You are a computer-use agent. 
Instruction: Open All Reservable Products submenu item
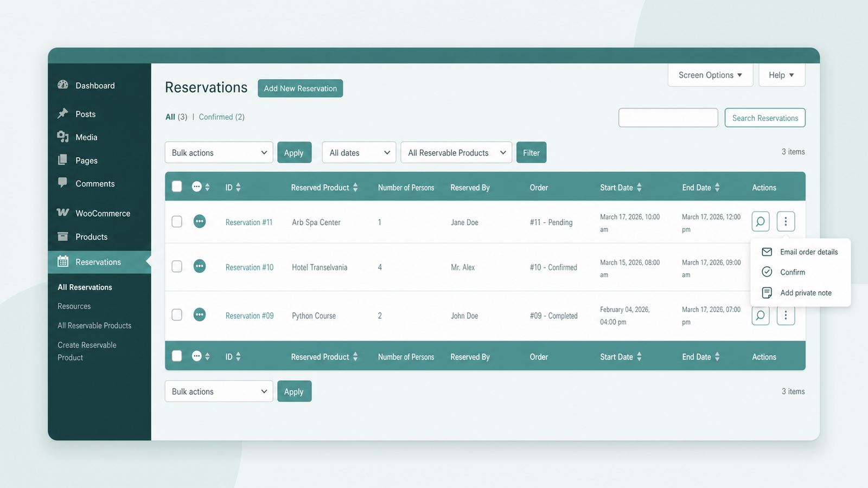[94, 325]
